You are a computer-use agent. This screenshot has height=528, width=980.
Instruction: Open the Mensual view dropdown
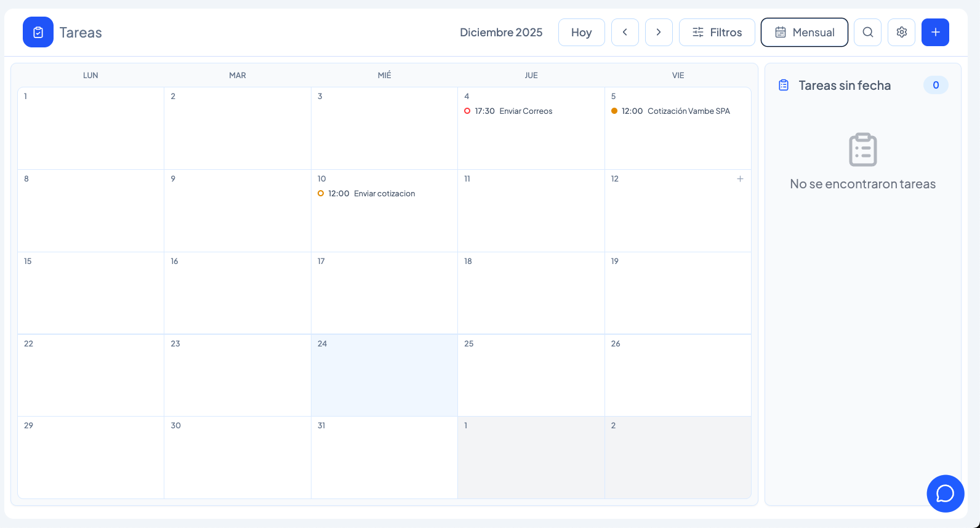(804, 33)
